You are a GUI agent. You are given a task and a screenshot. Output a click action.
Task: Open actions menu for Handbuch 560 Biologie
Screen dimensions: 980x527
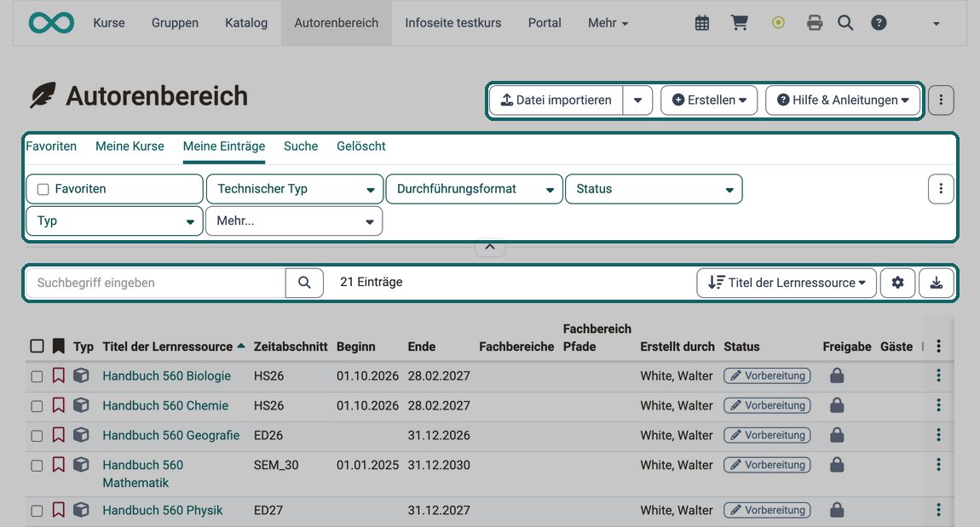(x=938, y=375)
